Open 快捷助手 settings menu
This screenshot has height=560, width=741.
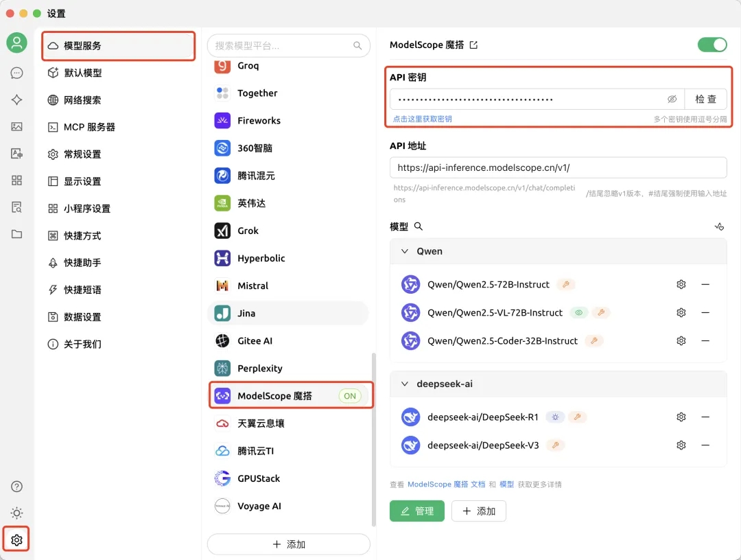[x=118, y=263]
